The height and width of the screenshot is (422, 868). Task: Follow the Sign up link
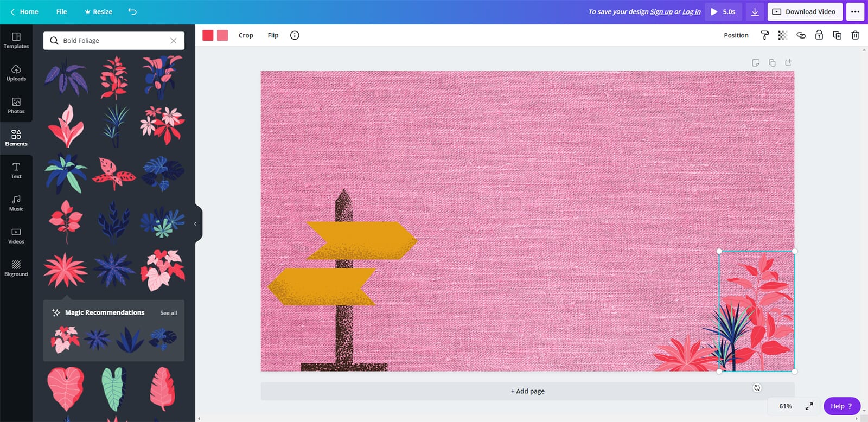point(661,12)
